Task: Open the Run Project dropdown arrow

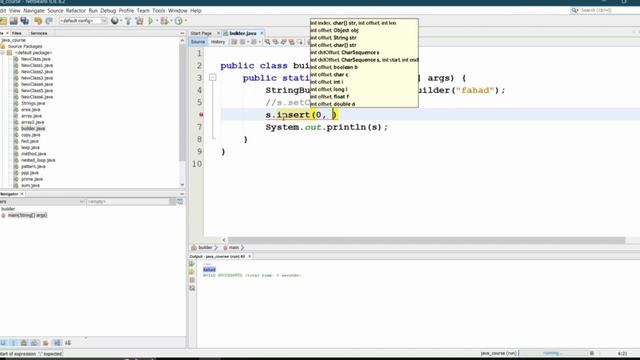Action: (x=157, y=21)
